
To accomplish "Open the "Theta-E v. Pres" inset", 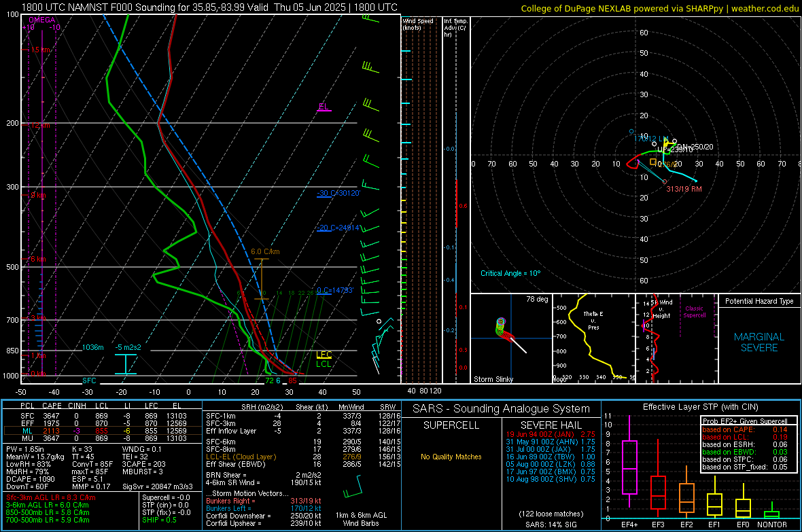I will tap(593, 338).
